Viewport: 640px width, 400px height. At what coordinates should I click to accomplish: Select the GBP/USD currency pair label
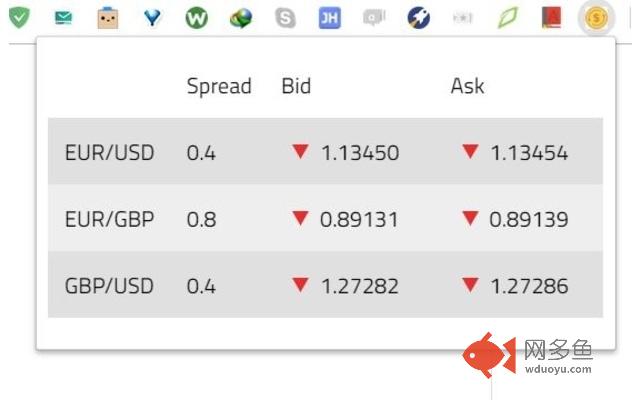coord(109,286)
